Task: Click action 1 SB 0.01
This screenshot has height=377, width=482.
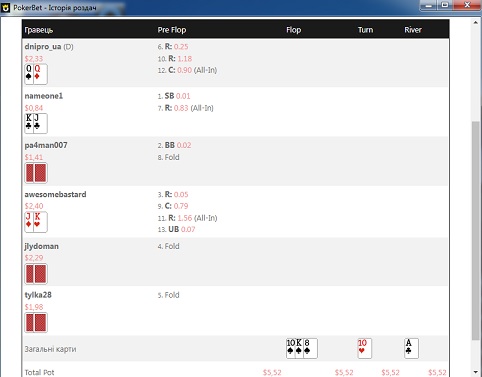Action: coord(174,96)
